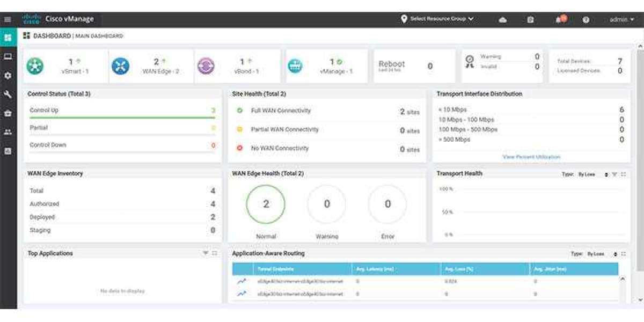Screen dimensions: 644x322
Task: Open the help question mark icon
Action: click(x=586, y=20)
